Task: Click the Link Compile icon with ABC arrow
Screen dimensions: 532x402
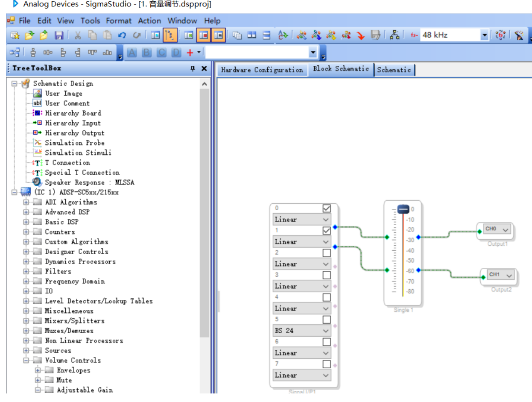Action: 283,35
